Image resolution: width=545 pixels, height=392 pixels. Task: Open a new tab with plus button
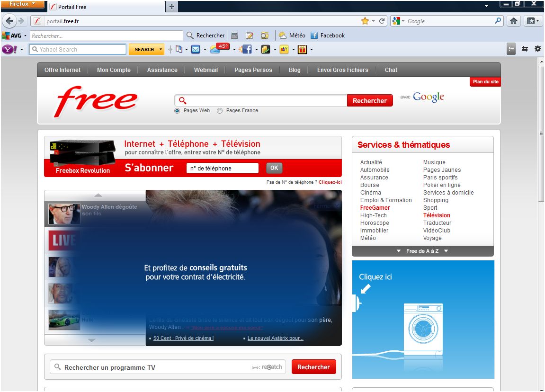(171, 7)
